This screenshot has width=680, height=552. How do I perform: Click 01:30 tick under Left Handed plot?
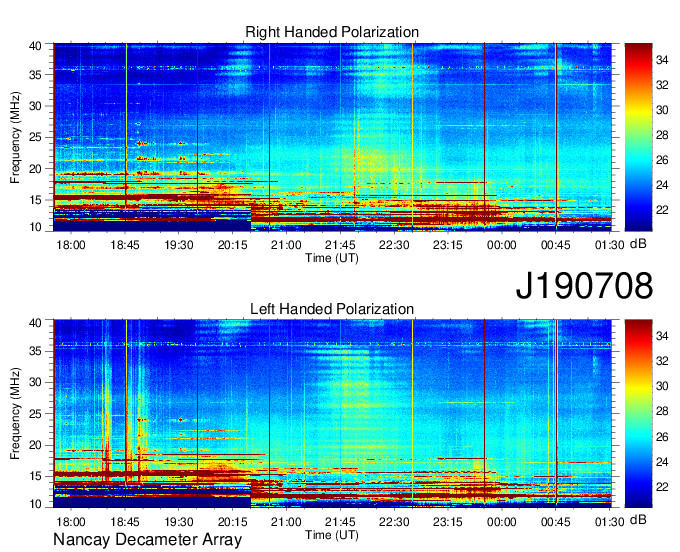click(x=609, y=522)
